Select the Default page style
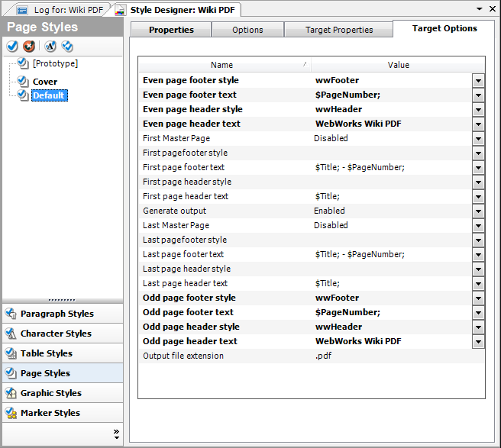This screenshot has width=501, height=448. (x=49, y=95)
